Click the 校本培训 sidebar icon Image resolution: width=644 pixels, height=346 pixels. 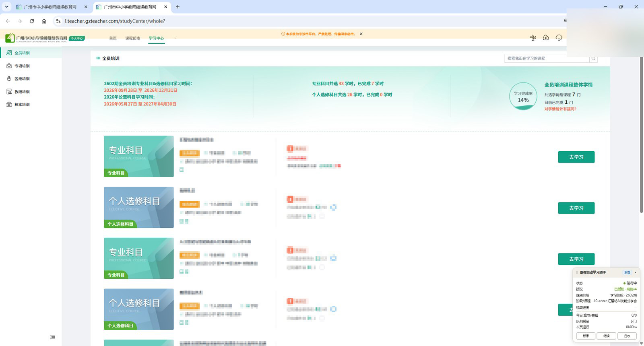9,105
